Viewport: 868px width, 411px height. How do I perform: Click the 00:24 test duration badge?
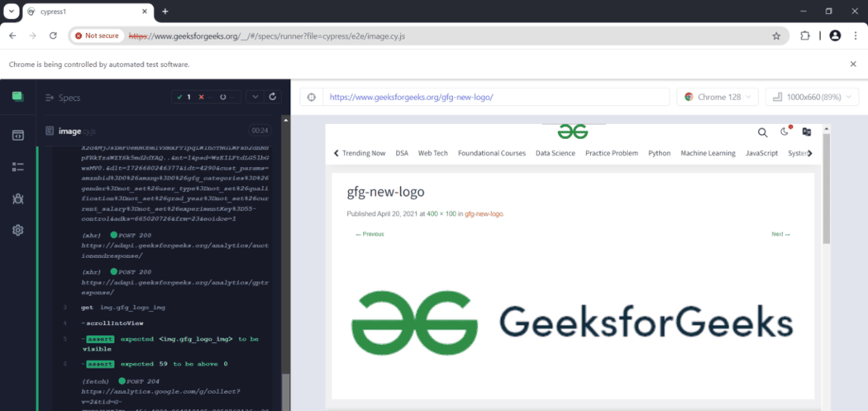pos(260,131)
